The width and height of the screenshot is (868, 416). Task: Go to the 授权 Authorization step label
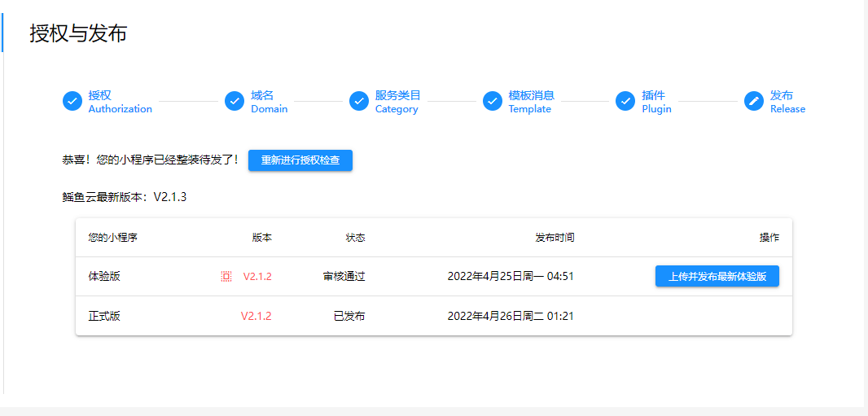(x=120, y=102)
